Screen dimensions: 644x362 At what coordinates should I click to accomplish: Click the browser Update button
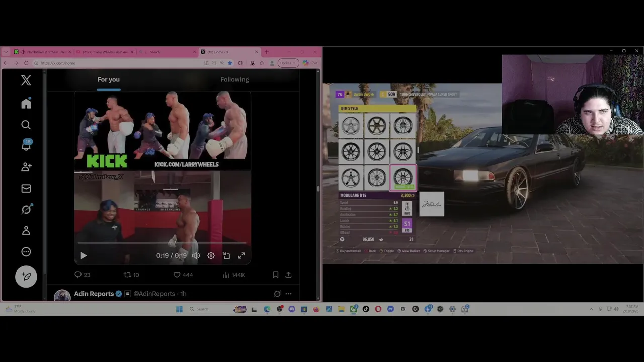pos(289,63)
